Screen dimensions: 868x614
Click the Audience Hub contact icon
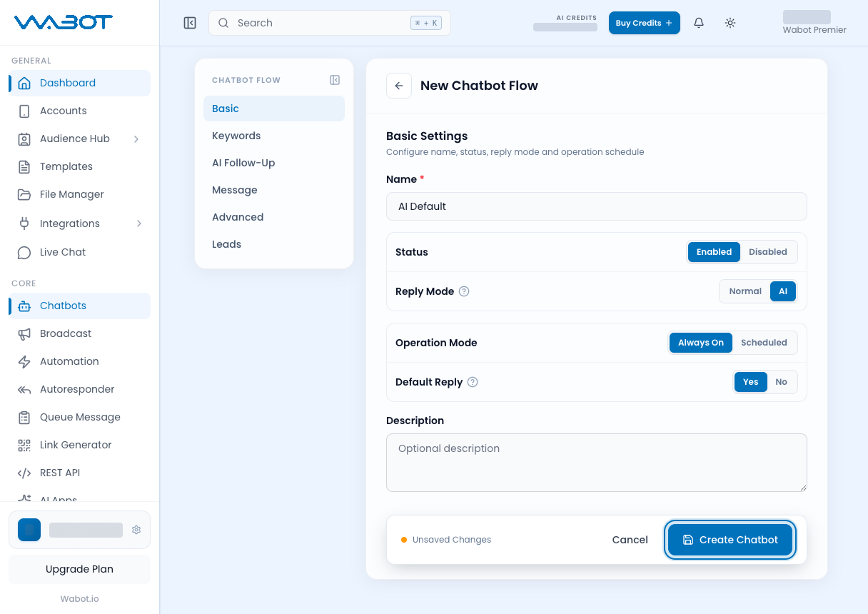24,139
